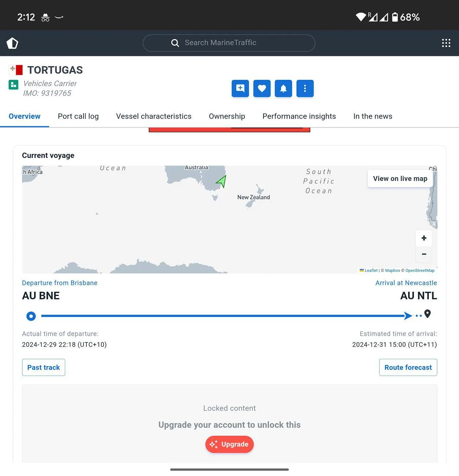
Task: Click the IMO: 9319765 text
Action: [x=47, y=93]
